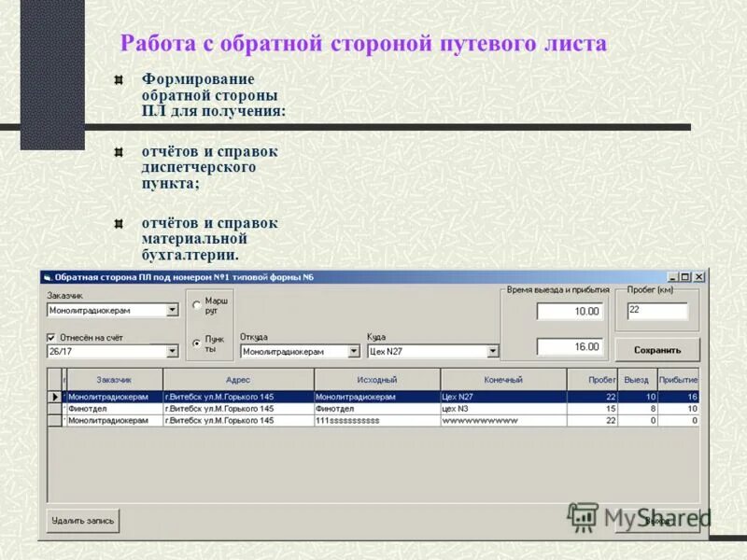
Task: Expand the Откуда dropdown list
Action: coord(354,353)
